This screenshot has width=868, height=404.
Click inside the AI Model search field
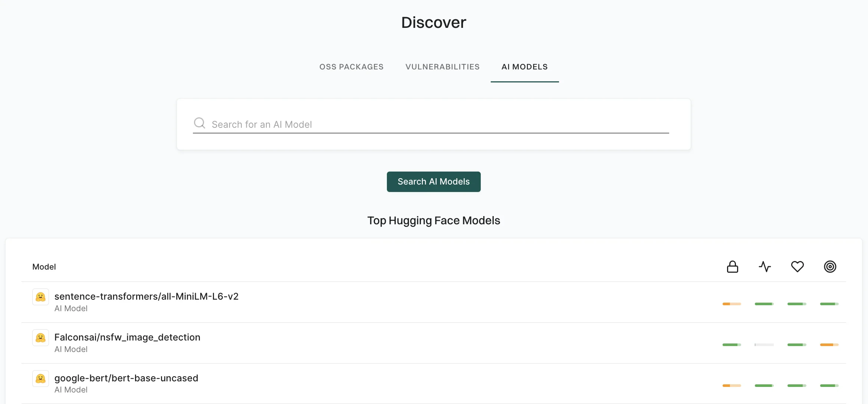pos(408,124)
